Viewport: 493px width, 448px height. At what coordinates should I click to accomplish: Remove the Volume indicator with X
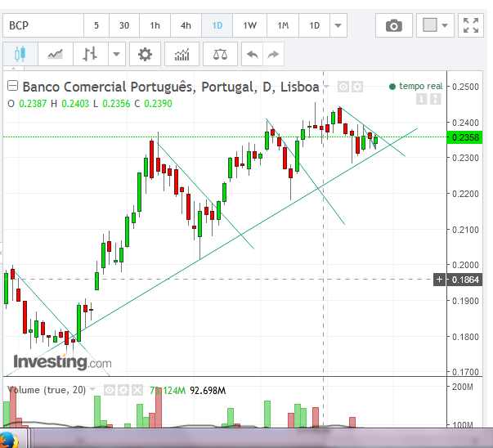click(x=137, y=391)
